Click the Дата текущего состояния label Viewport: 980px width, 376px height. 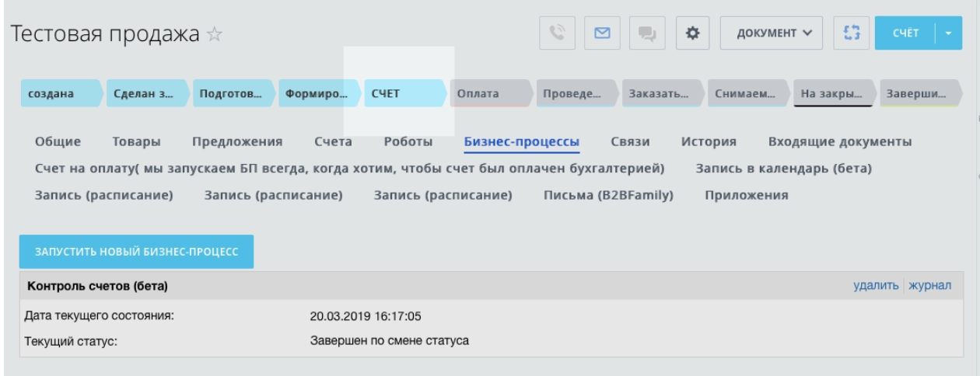point(99,316)
